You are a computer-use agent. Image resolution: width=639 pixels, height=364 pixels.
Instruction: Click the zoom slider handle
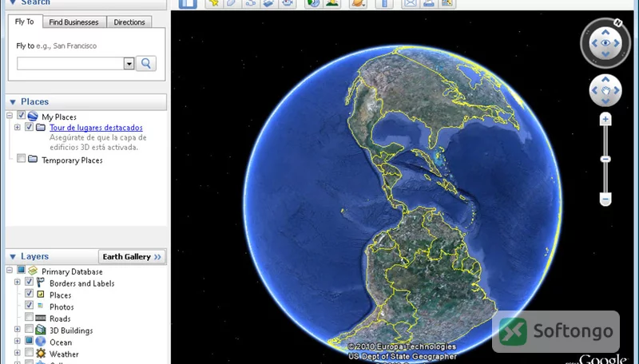[605, 159]
